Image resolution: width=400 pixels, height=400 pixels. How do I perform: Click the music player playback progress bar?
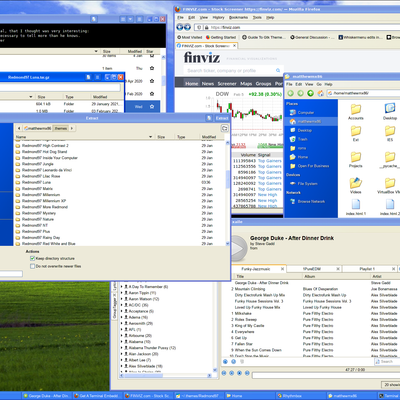(326, 375)
